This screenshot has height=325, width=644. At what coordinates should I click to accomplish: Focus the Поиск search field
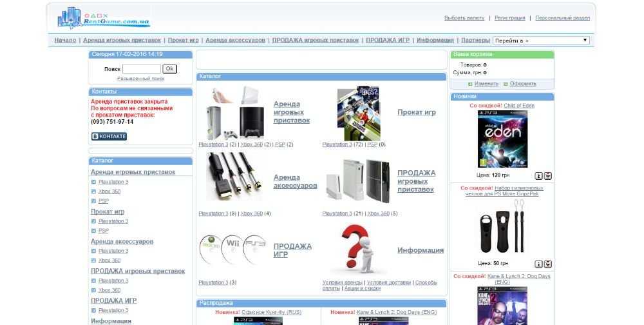[x=142, y=69]
